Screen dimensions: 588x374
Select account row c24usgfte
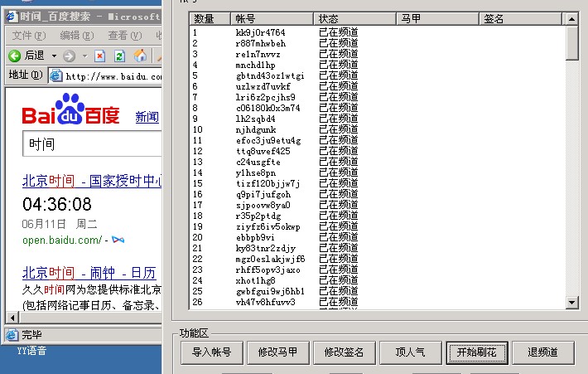[x=377, y=163]
